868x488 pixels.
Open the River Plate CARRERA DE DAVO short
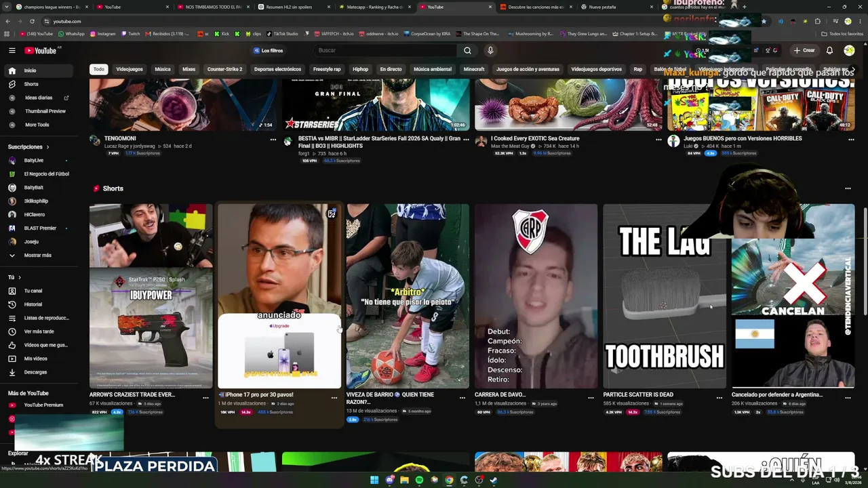pyautogui.click(x=536, y=296)
